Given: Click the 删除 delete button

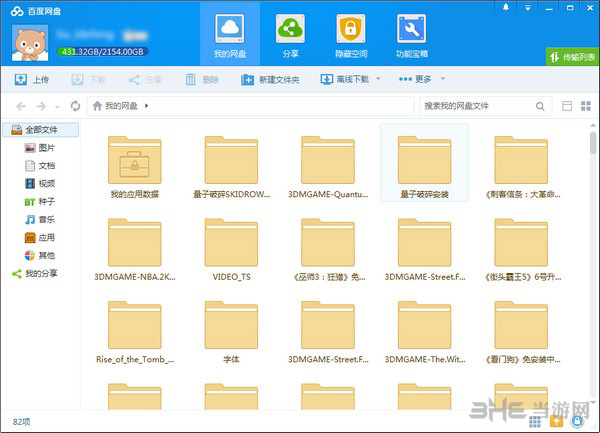Looking at the screenshot, I should click(202, 80).
